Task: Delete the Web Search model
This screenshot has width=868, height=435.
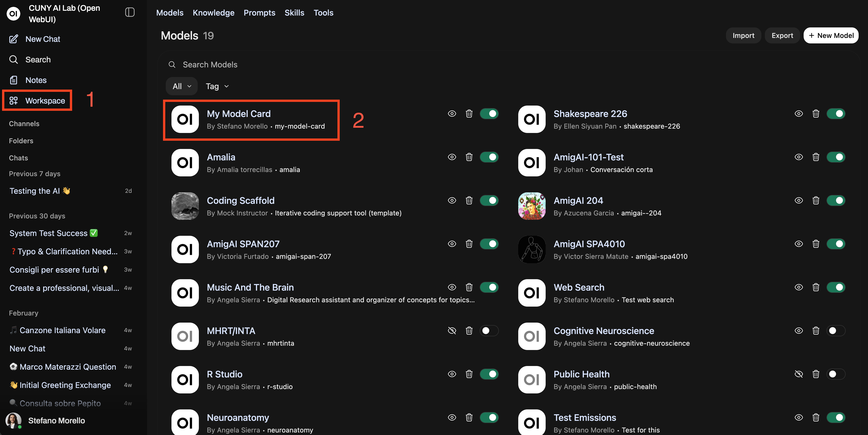Action: pos(816,287)
